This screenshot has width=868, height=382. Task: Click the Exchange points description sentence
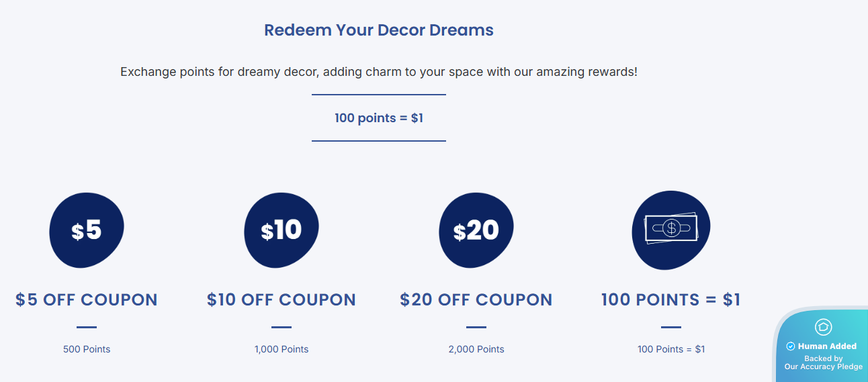tap(379, 71)
